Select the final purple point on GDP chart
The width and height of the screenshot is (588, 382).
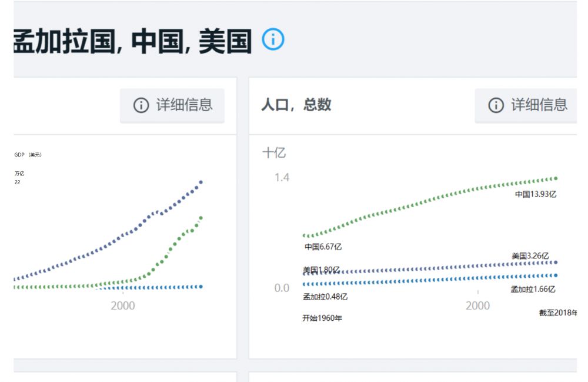coord(201,182)
